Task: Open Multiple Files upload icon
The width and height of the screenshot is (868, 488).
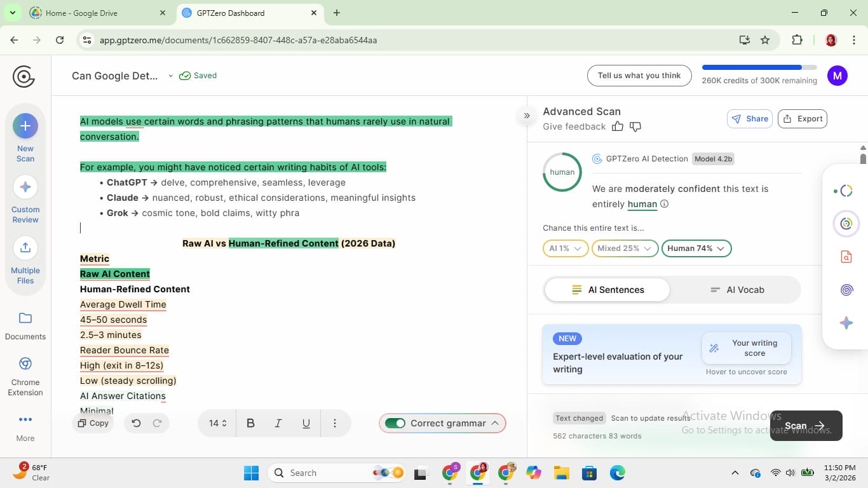Action: 25,248
